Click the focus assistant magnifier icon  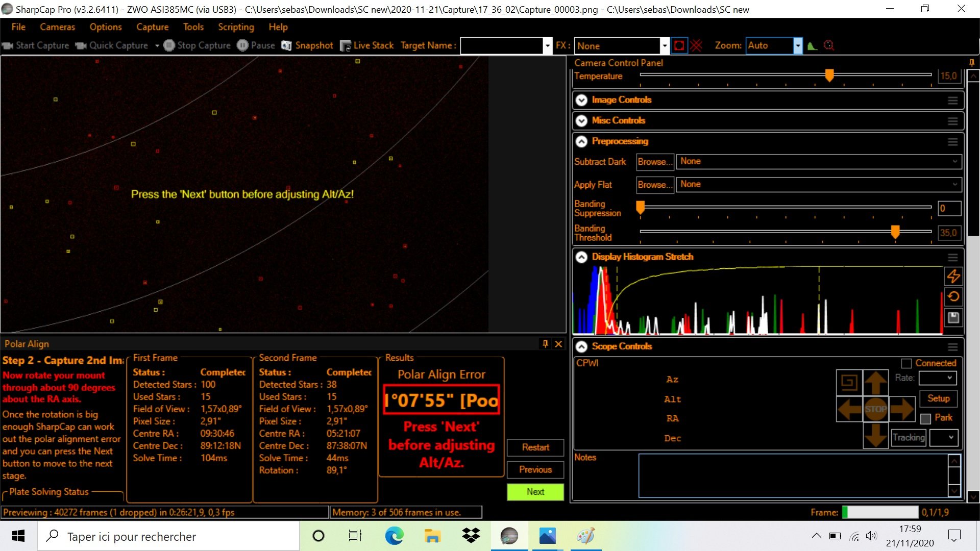[x=829, y=45]
